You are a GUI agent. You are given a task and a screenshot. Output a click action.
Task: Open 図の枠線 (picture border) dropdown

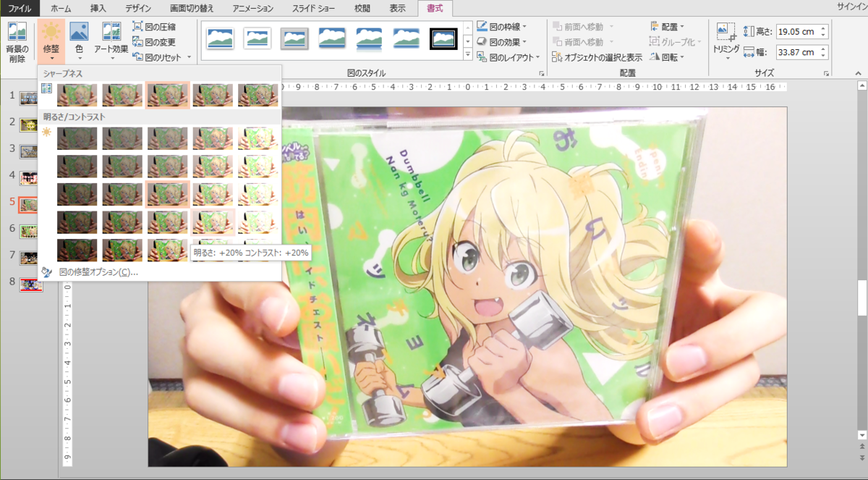pos(501,27)
